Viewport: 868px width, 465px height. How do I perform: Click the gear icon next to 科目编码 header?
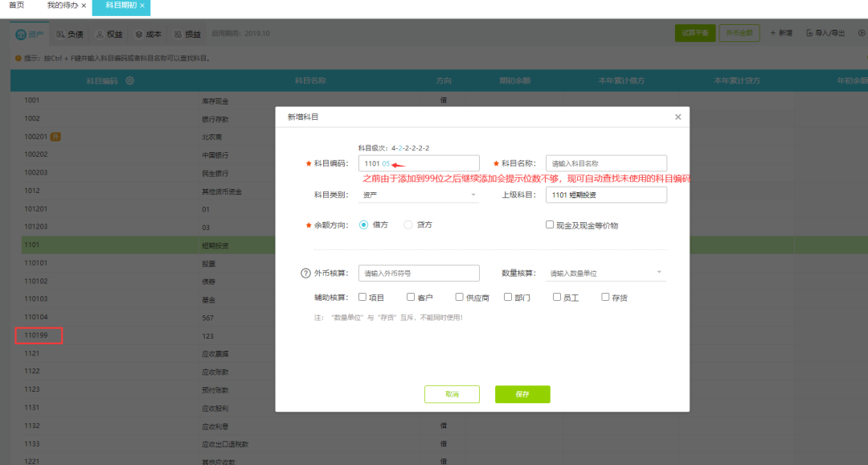point(130,80)
